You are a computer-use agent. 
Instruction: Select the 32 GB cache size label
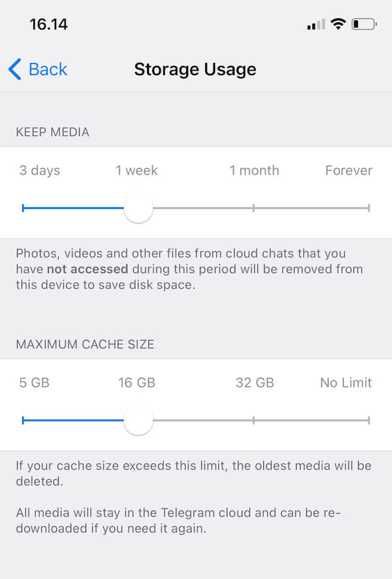pyautogui.click(x=255, y=383)
